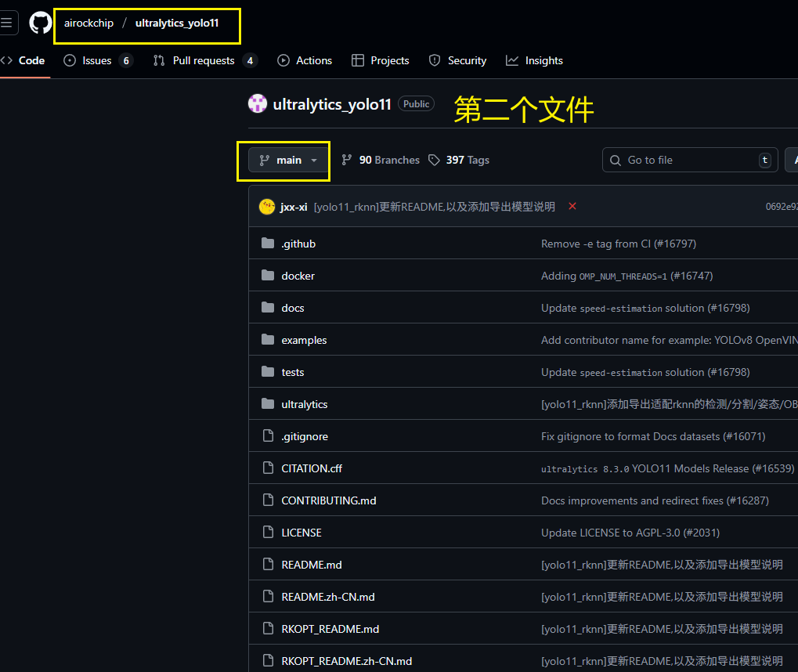This screenshot has width=798, height=672.
Task: Click folder icon beside examples
Action: click(x=268, y=340)
